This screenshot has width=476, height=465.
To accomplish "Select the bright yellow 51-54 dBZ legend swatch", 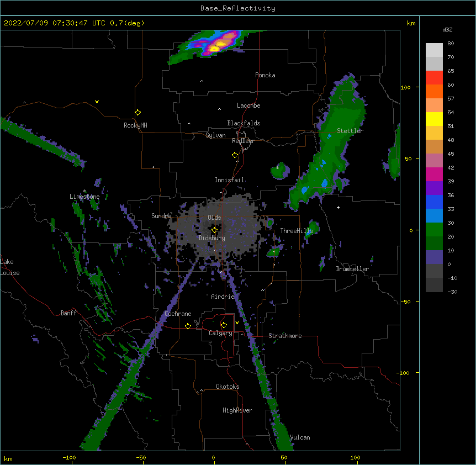I will pyautogui.click(x=434, y=119).
